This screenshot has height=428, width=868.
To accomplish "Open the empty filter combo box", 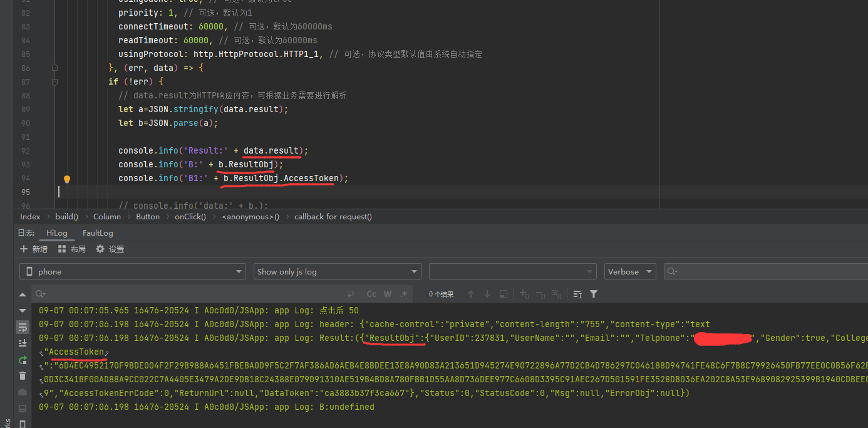I will 512,271.
